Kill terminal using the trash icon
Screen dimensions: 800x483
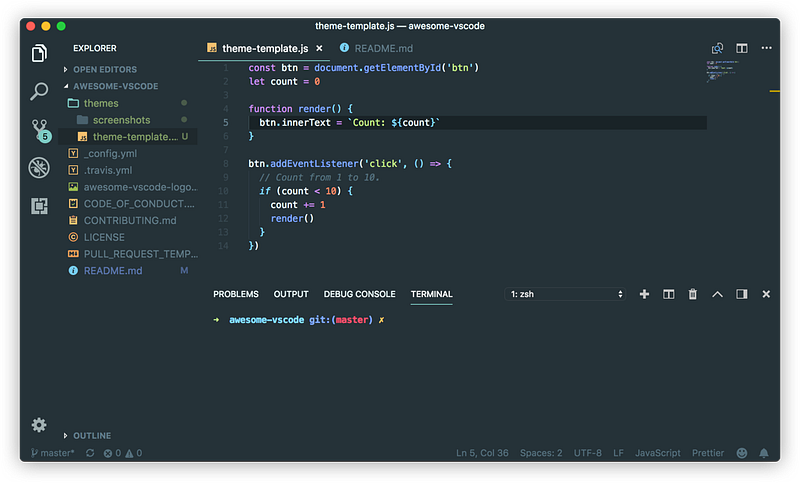tap(692, 294)
